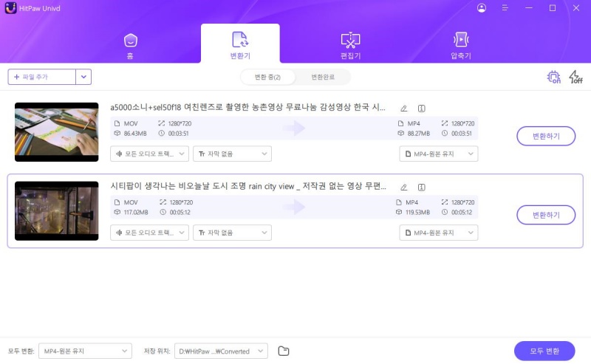Rename the 시티팝 video with pencil icon

(x=403, y=188)
